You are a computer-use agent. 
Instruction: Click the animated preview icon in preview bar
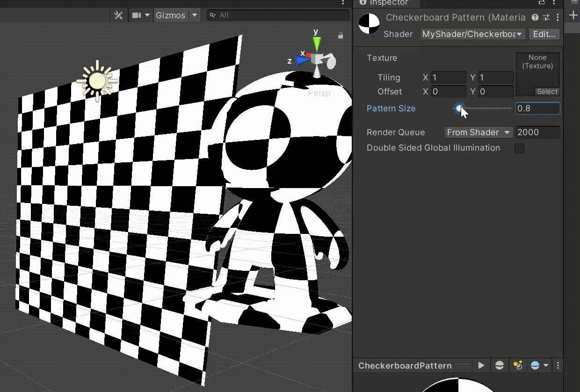tap(481, 365)
